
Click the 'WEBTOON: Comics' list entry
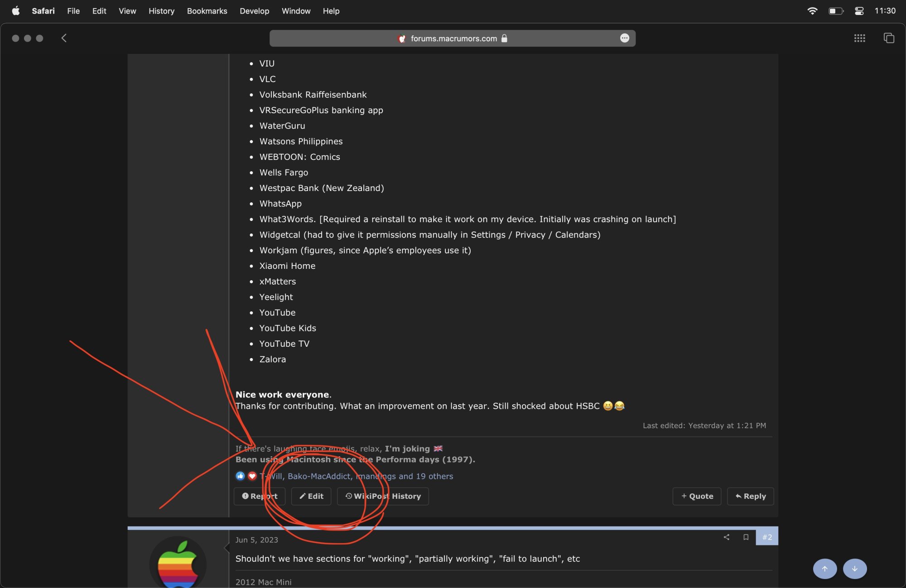(x=299, y=157)
